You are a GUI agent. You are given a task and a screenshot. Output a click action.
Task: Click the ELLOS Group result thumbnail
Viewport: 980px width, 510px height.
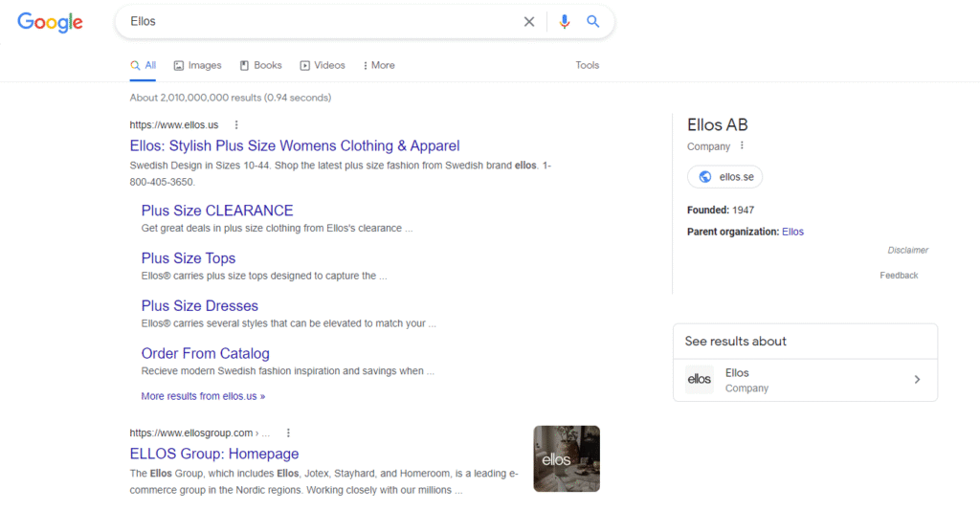567,459
